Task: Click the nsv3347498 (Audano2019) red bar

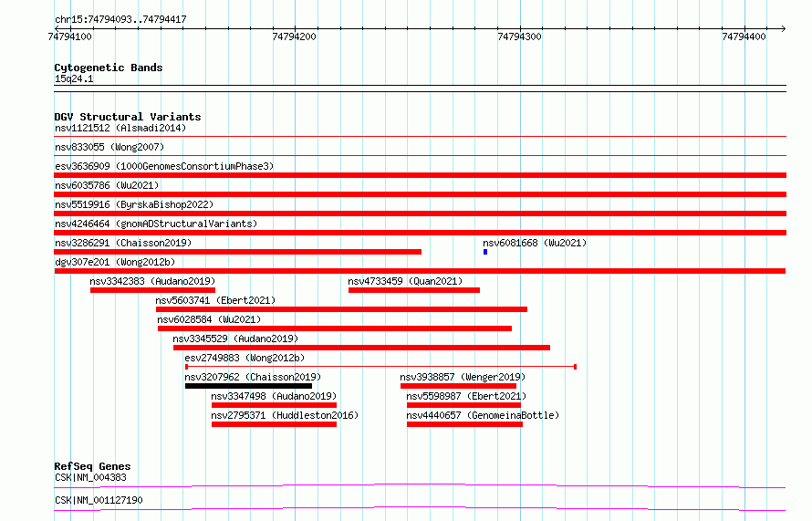Action: pyautogui.click(x=274, y=405)
